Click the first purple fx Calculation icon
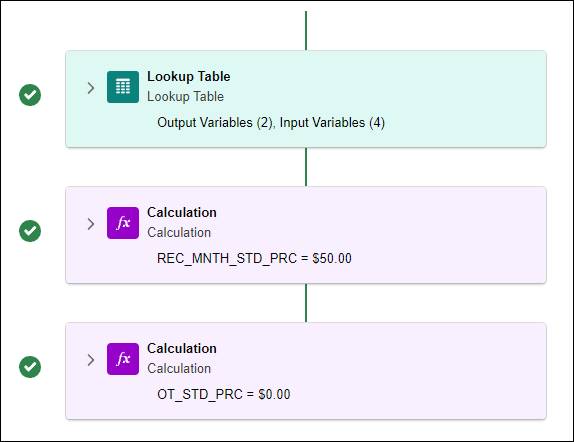Viewport: 574px width, 442px height. 123,223
